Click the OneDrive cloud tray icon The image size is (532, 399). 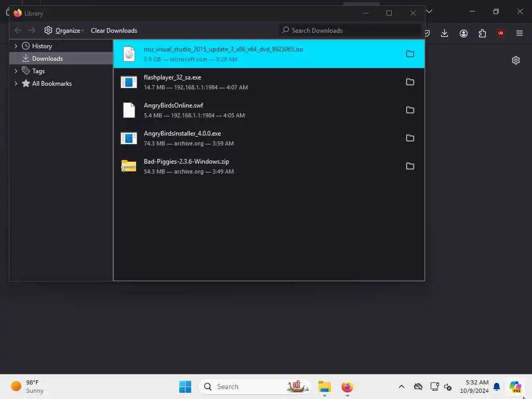tap(418, 387)
